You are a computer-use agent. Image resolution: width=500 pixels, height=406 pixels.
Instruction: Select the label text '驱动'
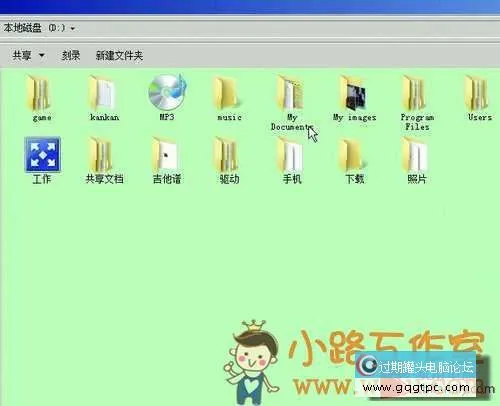[229, 179]
